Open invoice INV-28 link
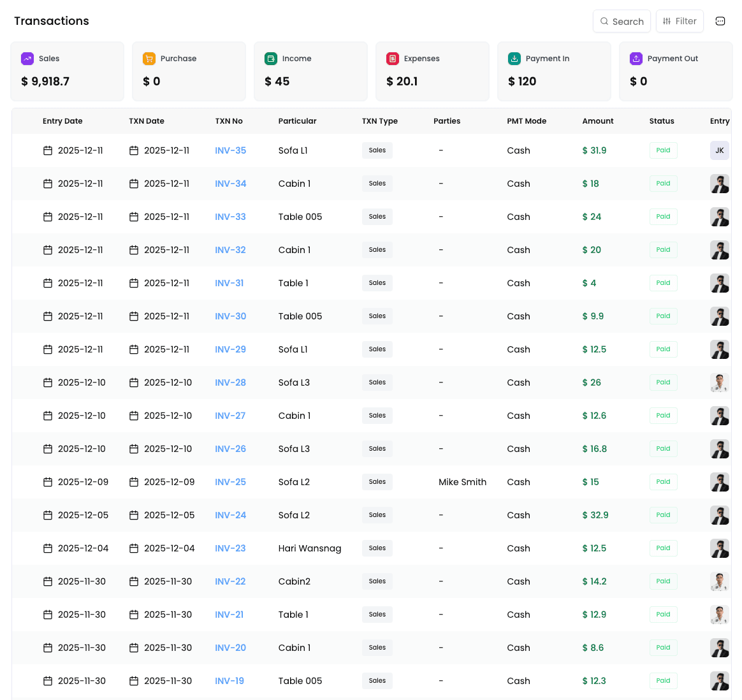The image size is (742, 700). 230,383
